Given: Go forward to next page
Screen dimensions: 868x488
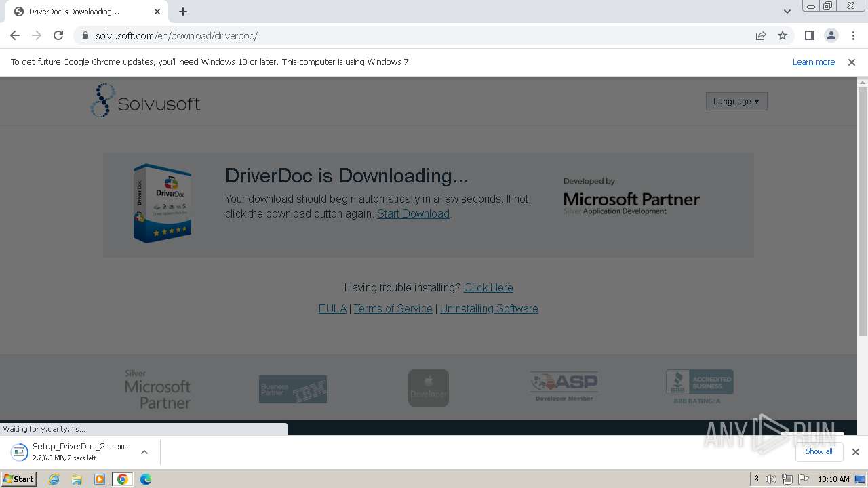Looking at the screenshot, I should pos(37,35).
